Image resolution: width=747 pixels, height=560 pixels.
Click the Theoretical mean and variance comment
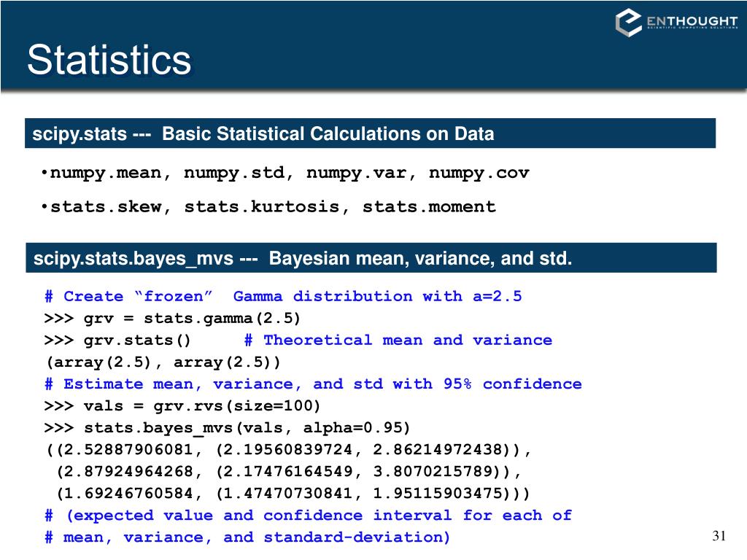tap(398, 340)
